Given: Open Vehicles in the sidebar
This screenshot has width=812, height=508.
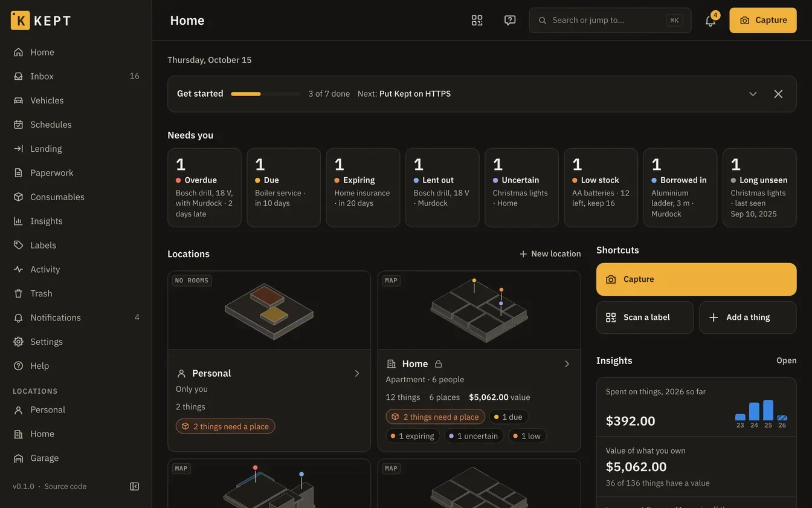Looking at the screenshot, I should tap(76, 100).
